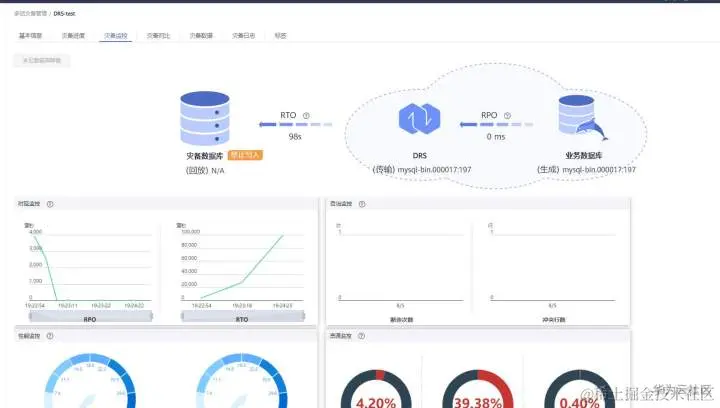Viewport: 720px width, 408px height.
Task: Switch to the 基本信息 tab
Action: click(30, 35)
